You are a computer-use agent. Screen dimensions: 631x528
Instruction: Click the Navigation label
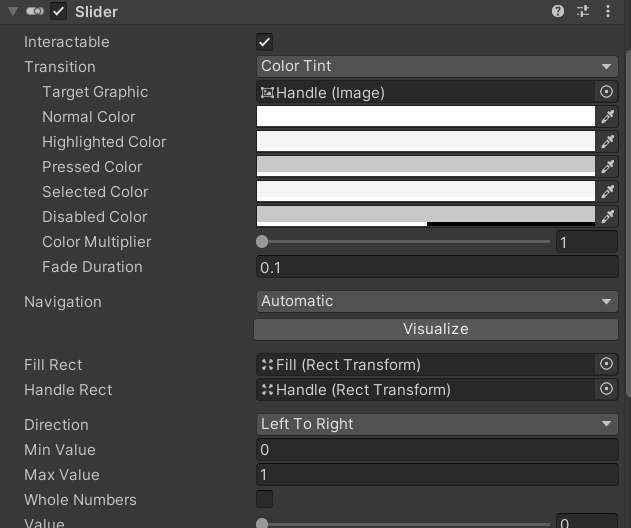(63, 302)
